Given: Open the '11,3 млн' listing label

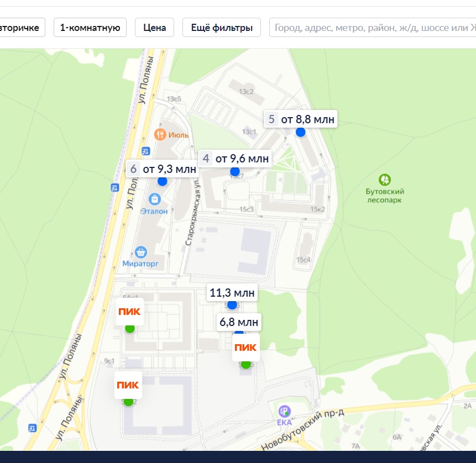Looking at the screenshot, I should 232,293.
